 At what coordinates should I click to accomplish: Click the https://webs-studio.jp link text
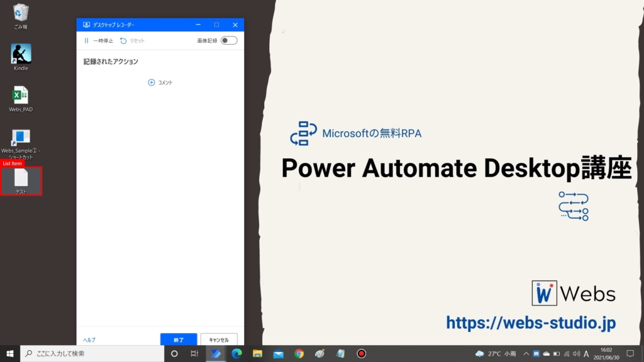click(531, 322)
